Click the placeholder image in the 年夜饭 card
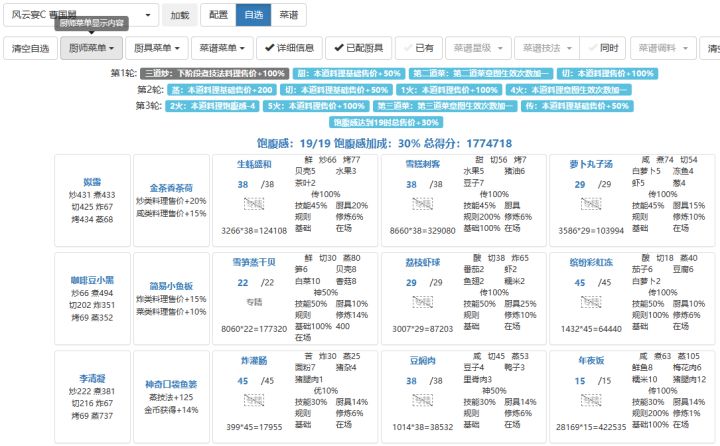 (591, 400)
